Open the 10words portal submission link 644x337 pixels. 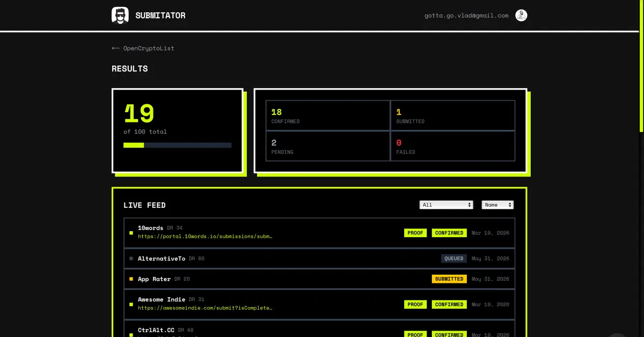pyautogui.click(x=205, y=236)
